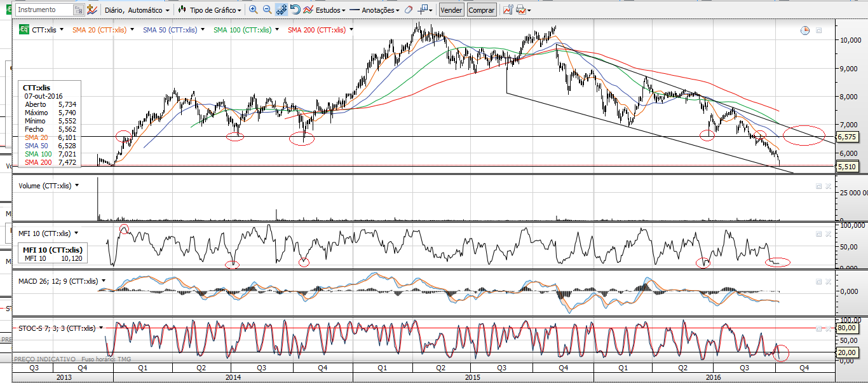This screenshot has height=383, width=868.
Task: Maximize the Volume pane
Action: pyautogui.click(x=819, y=186)
